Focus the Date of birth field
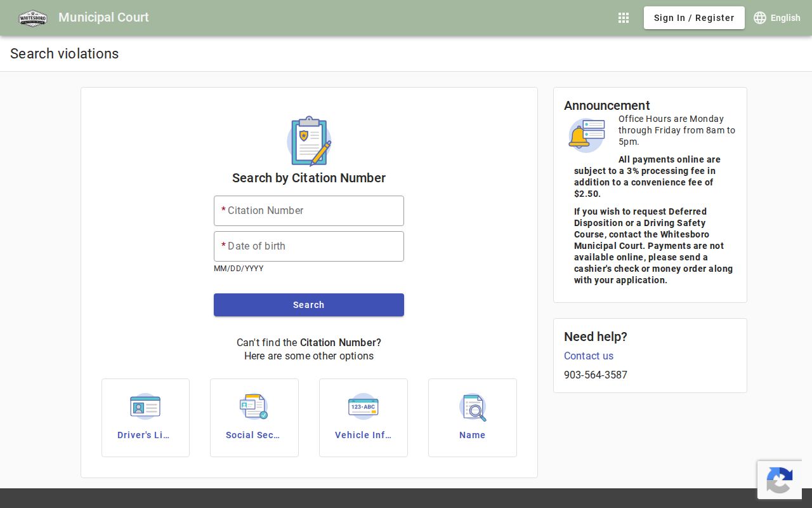The width and height of the screenshot is (812, 508). (309, 246)
